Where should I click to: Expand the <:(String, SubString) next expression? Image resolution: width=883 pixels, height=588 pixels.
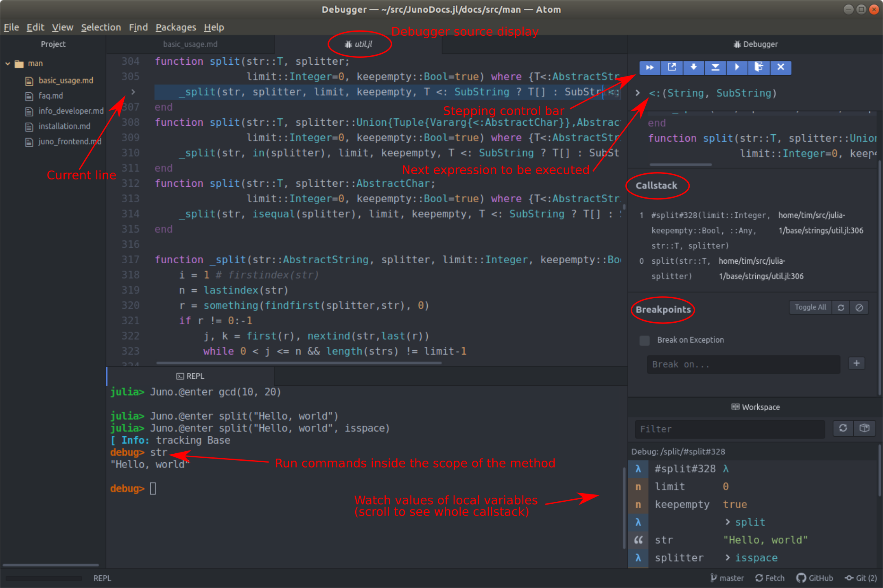[x=638, y=93]
